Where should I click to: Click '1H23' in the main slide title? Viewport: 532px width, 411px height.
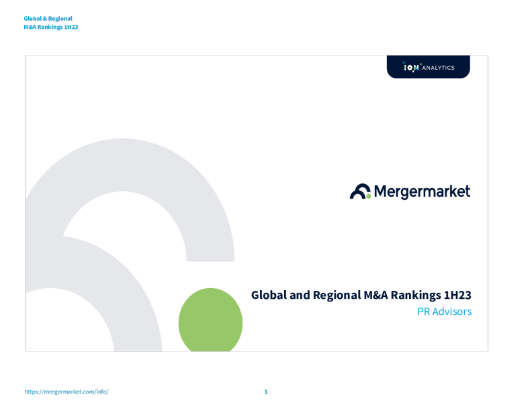[x=458, y=295]
